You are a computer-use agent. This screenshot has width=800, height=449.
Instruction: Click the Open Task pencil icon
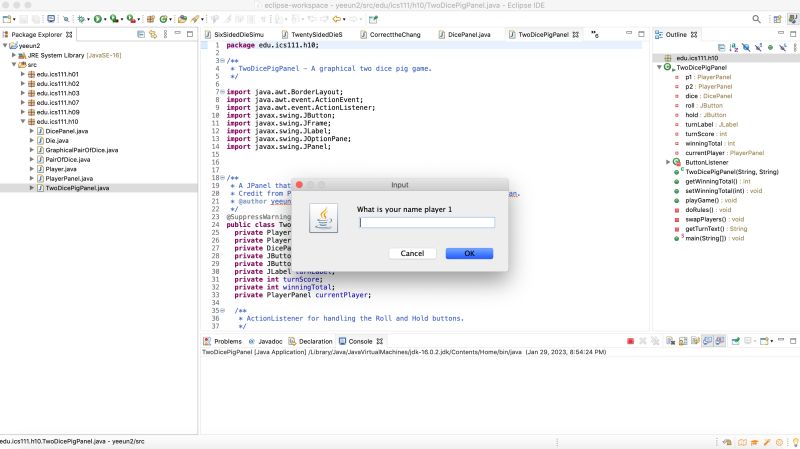point(195,19)
